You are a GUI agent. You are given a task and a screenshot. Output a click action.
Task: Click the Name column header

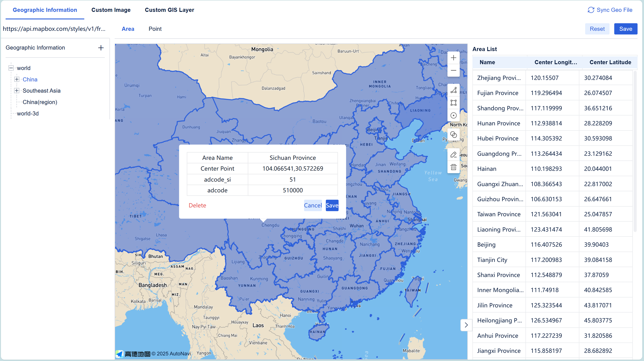pos(500,62)
